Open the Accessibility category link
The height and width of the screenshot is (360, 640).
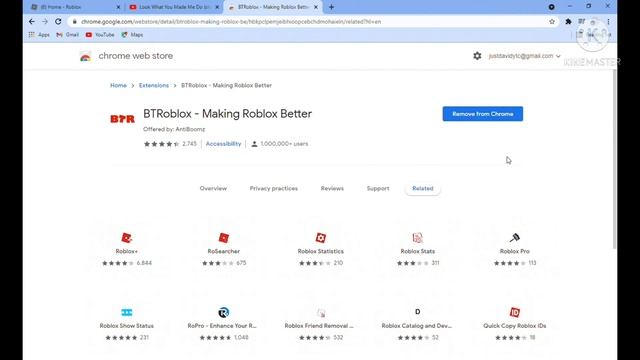tap(223, 144)
